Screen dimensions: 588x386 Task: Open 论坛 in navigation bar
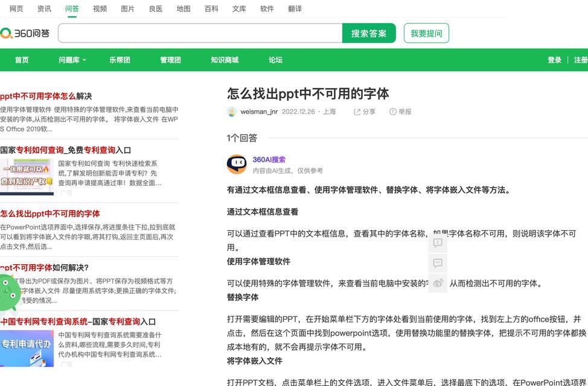pyautogui.click(x=275, y=60)
